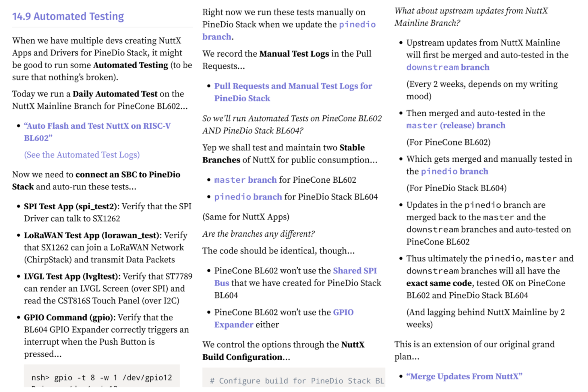
Task: Open pinedio branch link under "manually tested in the"
Action: tap(454, 172)
